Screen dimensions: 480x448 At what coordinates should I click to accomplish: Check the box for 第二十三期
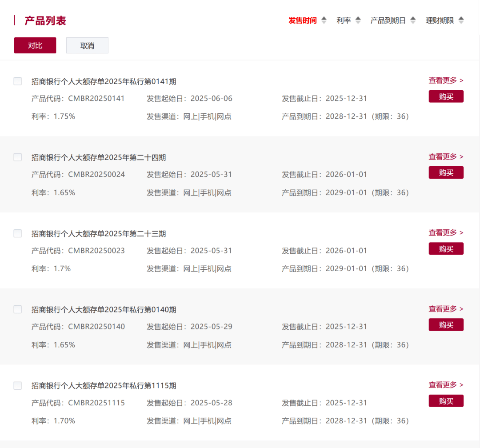point(18,233)
